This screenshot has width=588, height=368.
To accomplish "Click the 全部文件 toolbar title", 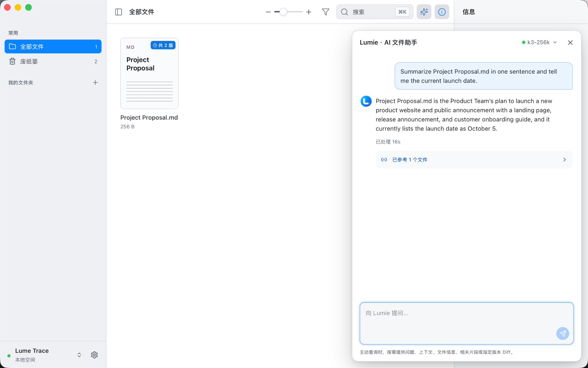I will 142,12.
